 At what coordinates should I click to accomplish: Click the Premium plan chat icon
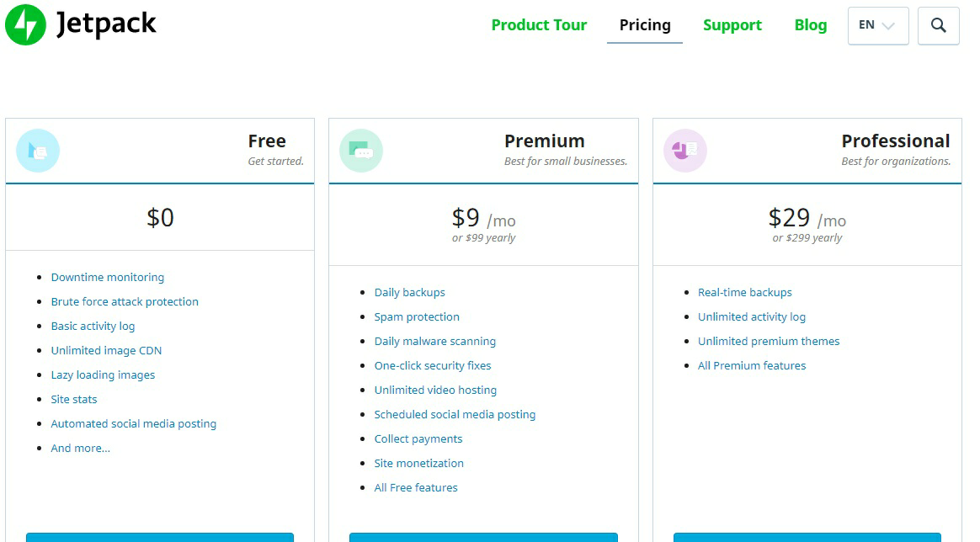[x=361, y=151]
